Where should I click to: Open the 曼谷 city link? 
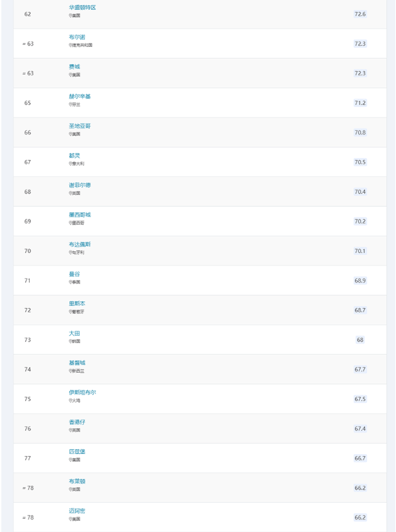pos(74,274)
